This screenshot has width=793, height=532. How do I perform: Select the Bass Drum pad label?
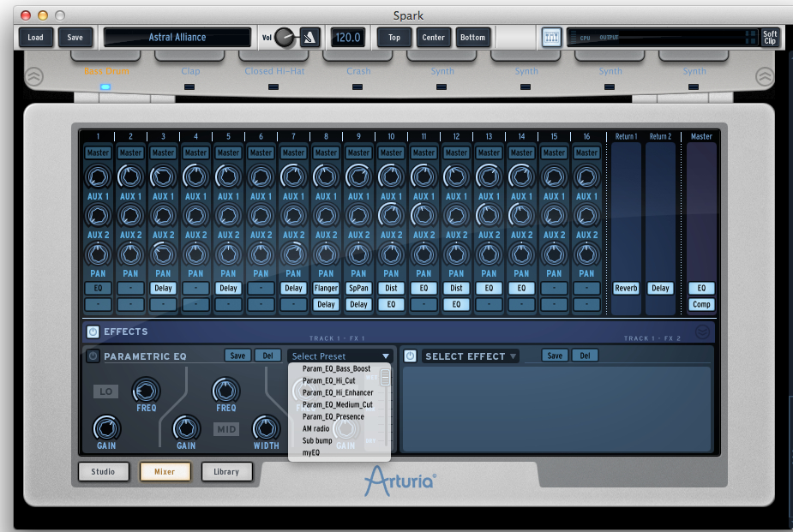click(106, 71)
